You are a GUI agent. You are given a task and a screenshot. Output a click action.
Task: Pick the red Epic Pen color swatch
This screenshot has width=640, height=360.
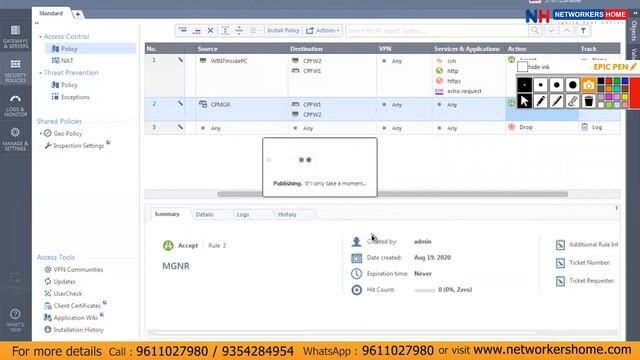[x=609, y=81]
